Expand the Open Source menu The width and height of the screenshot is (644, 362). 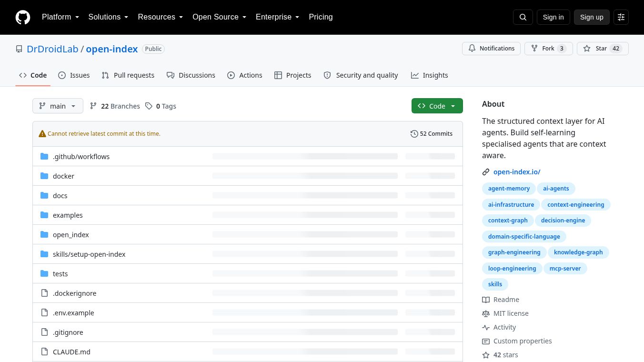coord(220,17)
